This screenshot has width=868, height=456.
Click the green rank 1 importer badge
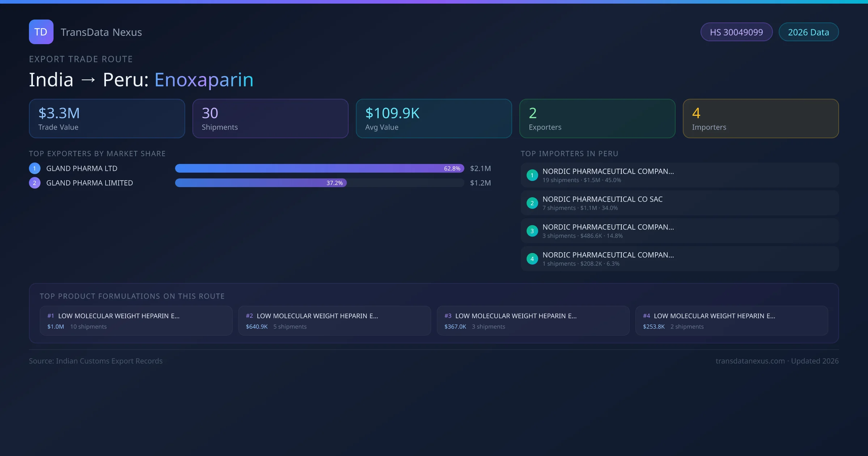[x=532, y=175]
